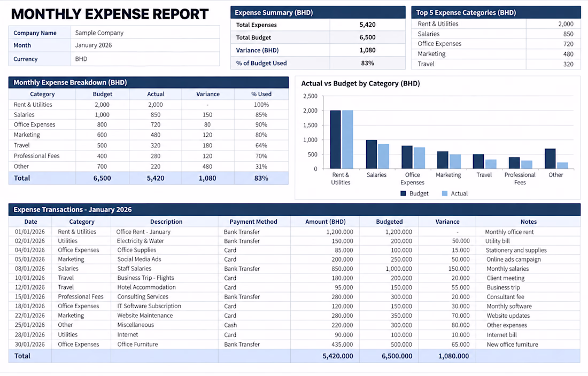Click the Other category budget bar
Viewport: 588px width, 376px height.
point(550,159)
